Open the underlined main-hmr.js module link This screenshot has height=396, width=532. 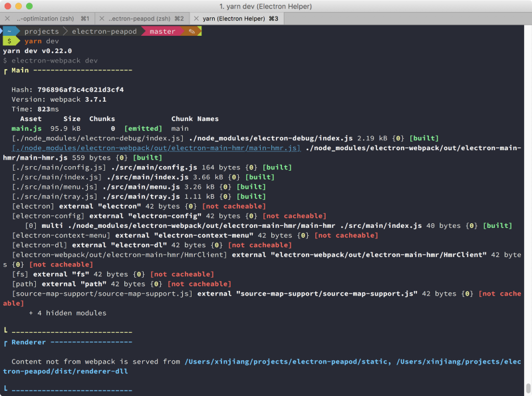tap(156, 148)
